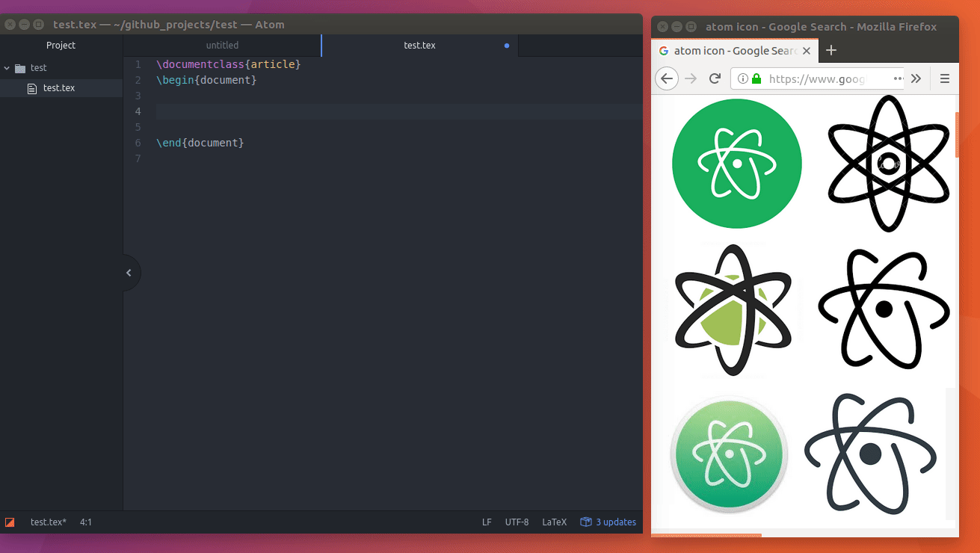Click the \begin{document} line in editor

click(206, 80)
